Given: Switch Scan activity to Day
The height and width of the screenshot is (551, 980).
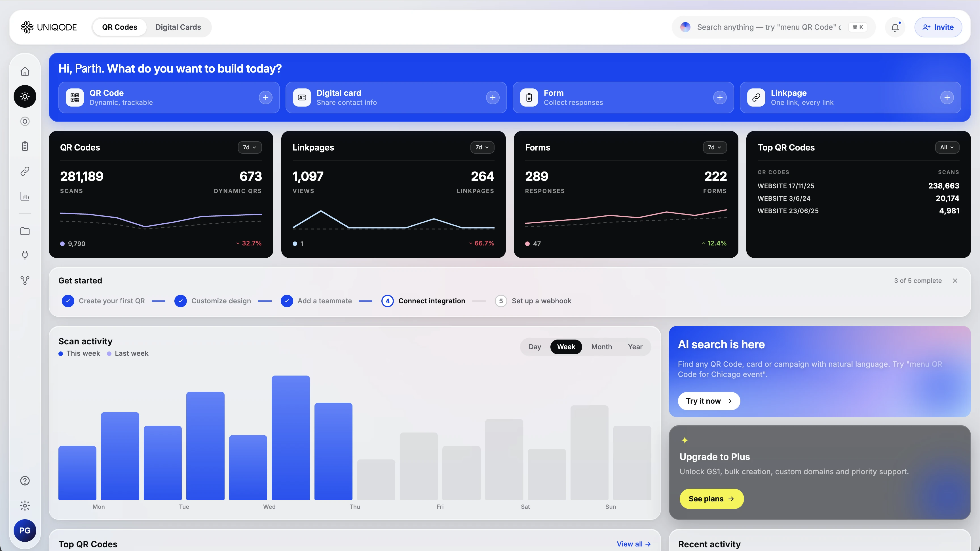Looking at the screenshot, I should [x=535, y=347].
